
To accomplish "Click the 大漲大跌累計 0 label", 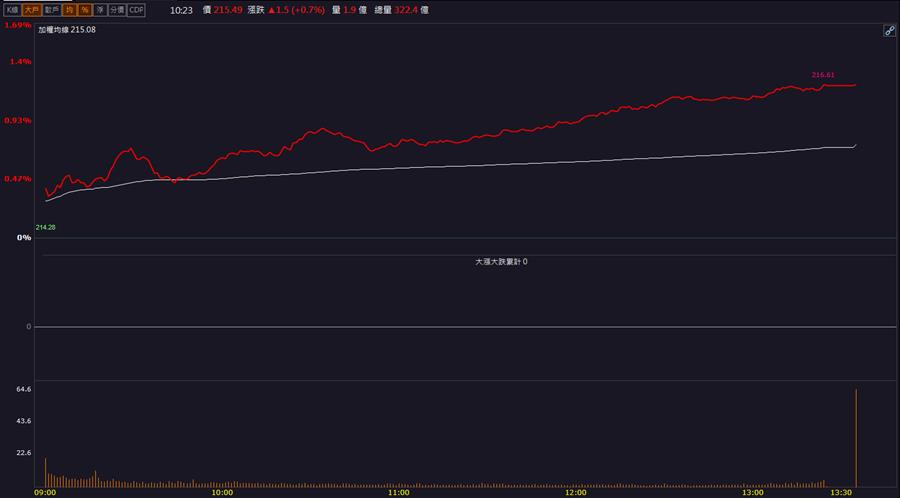I will (501, 262).
